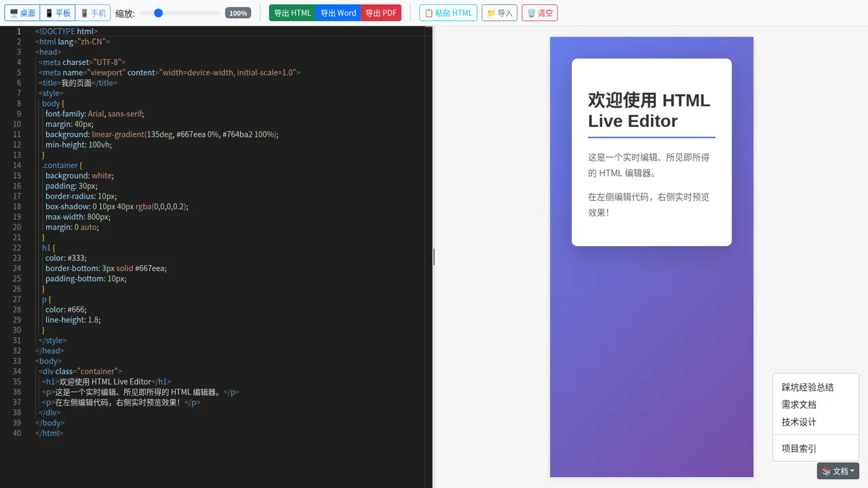Click the 导出 Word button

pyautogui.click(x=338, y=13)
